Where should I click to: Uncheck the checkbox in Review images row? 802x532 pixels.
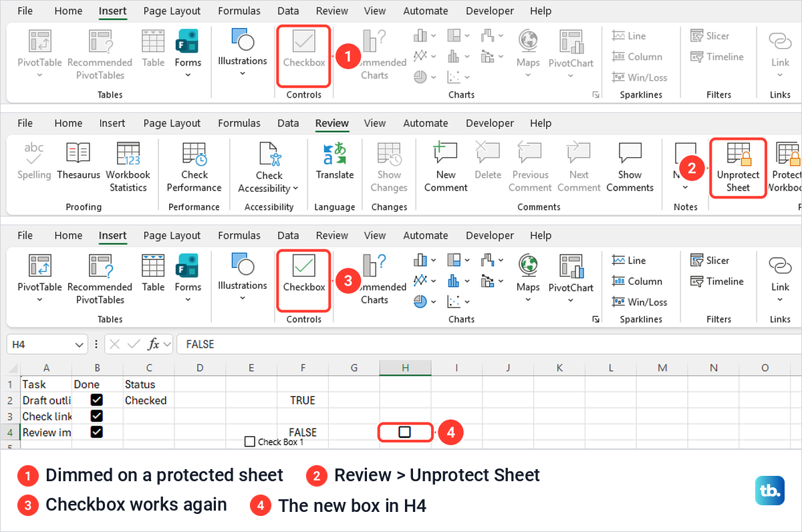pos(97,432)
